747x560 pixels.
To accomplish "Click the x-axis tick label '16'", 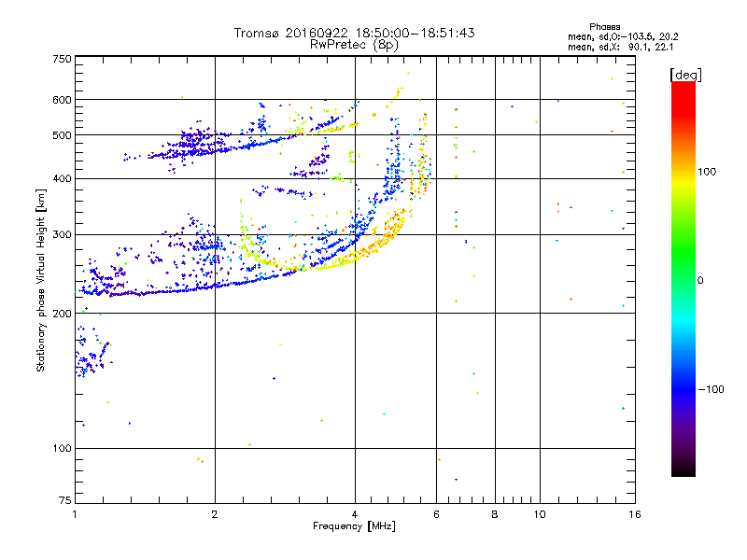I will point(635,514).
